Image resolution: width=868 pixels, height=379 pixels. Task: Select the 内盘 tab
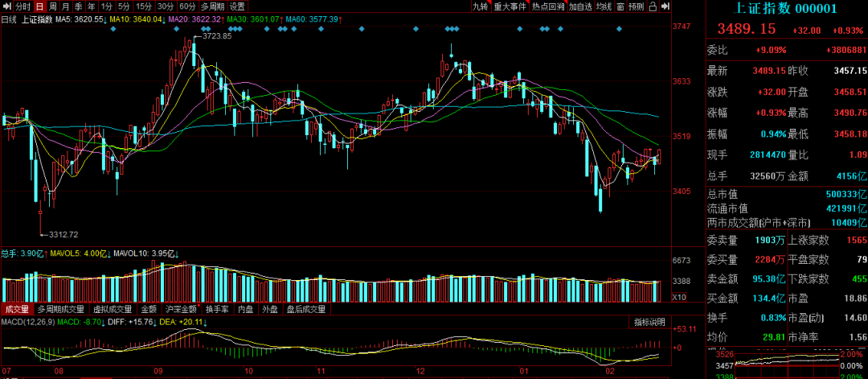(246, 309)
